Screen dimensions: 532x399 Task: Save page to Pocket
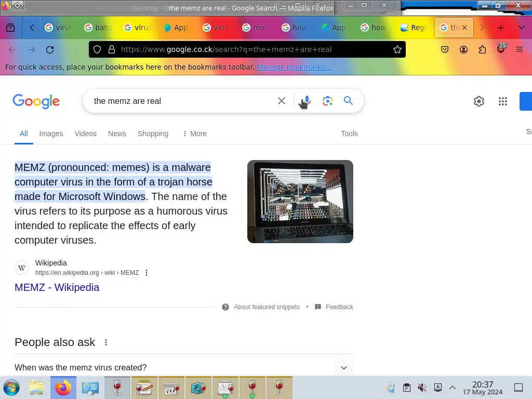445,49
